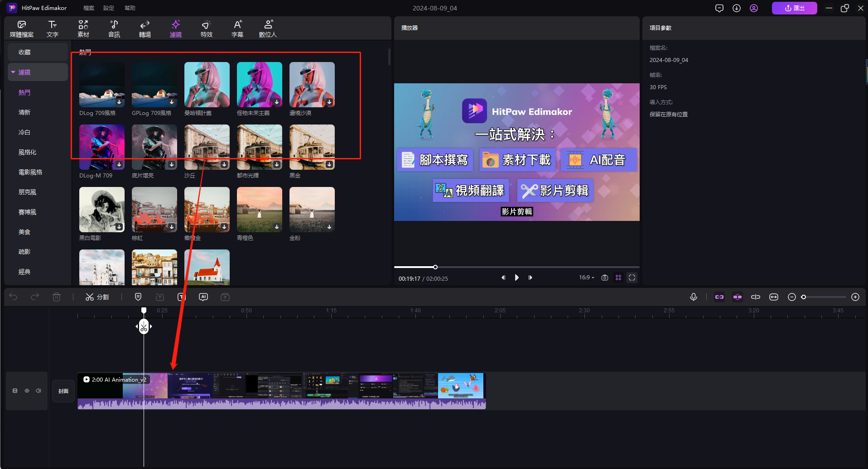Download the 怪物未來主義 filter
This screenshot has height=469, width=868.
click(x=277, y=102)
